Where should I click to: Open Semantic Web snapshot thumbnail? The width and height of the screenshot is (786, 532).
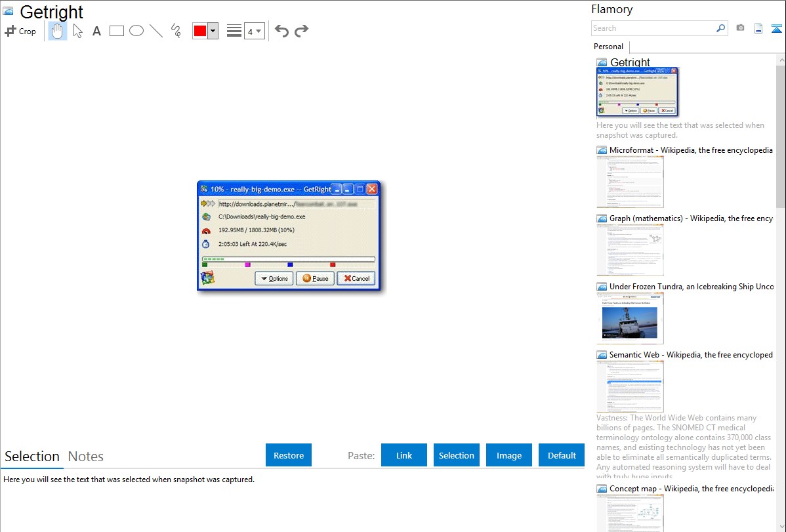(630, 386)
